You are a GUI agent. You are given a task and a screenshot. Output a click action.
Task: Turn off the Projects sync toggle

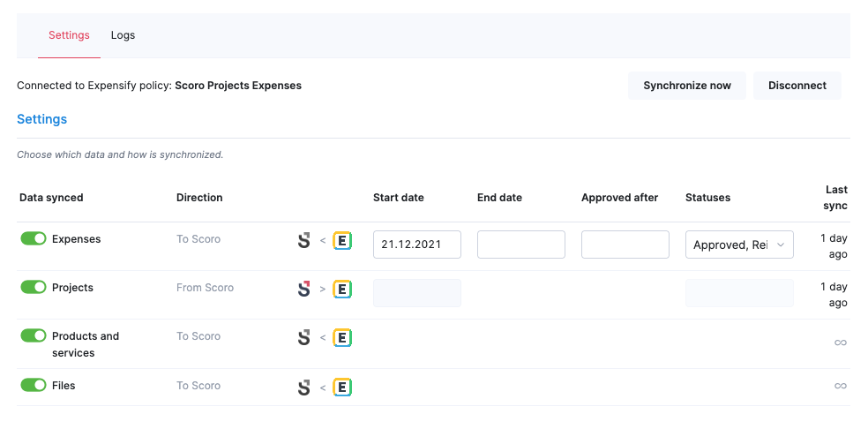34,287
